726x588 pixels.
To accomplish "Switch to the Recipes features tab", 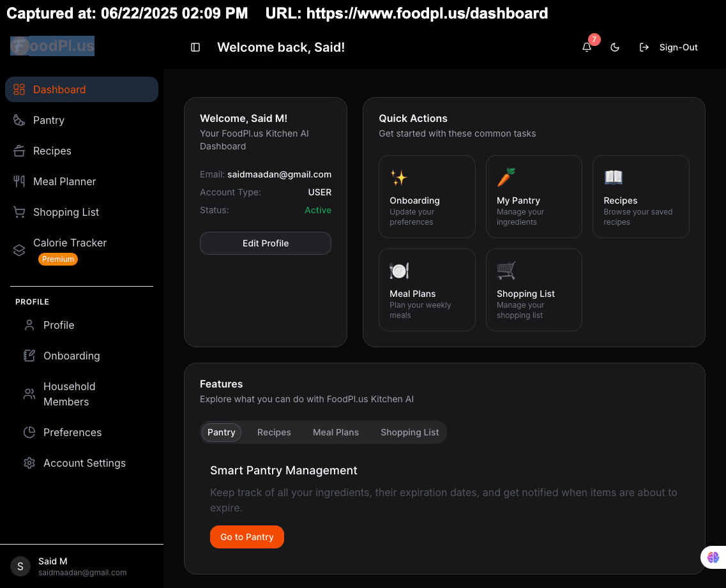I will [x=274, y=432].
